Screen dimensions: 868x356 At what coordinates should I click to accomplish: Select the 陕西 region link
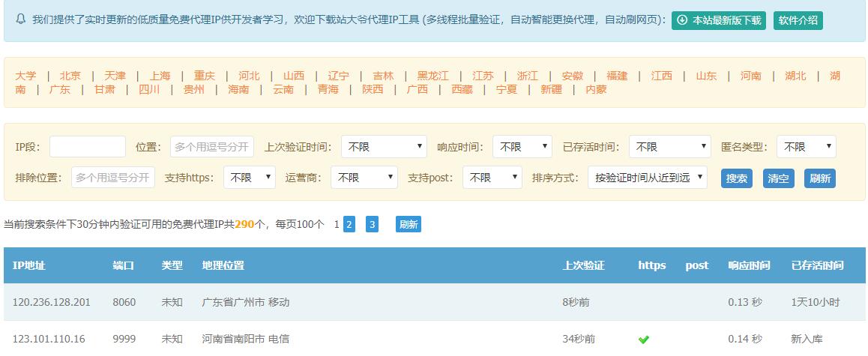pos(373,89)
